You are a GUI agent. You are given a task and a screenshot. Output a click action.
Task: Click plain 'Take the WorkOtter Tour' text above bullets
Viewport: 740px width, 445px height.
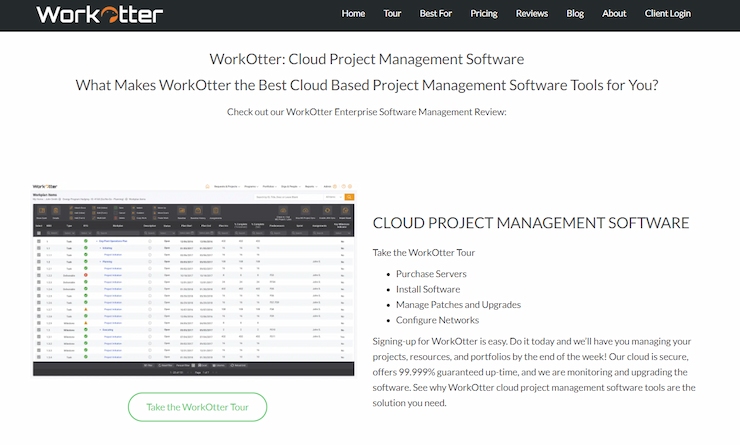pos(423,252)
